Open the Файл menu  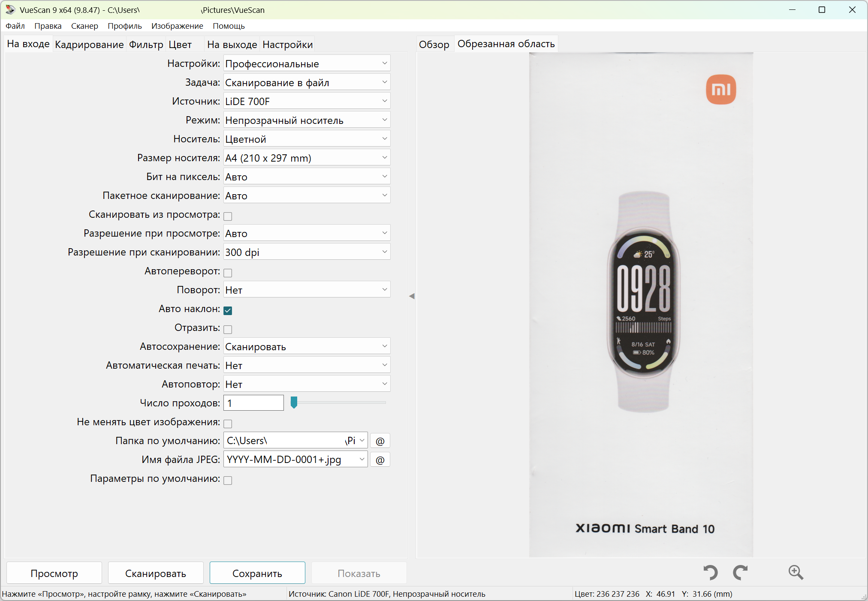15,26
